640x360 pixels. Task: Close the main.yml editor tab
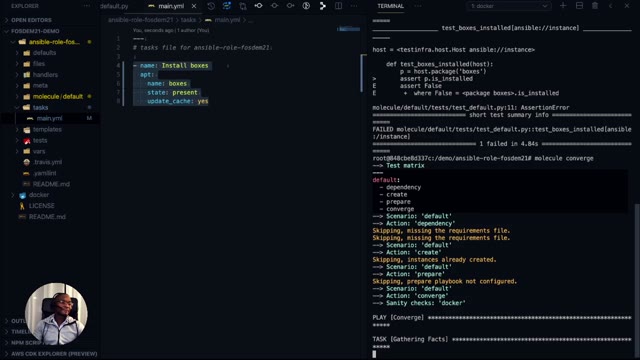point(194,6)
